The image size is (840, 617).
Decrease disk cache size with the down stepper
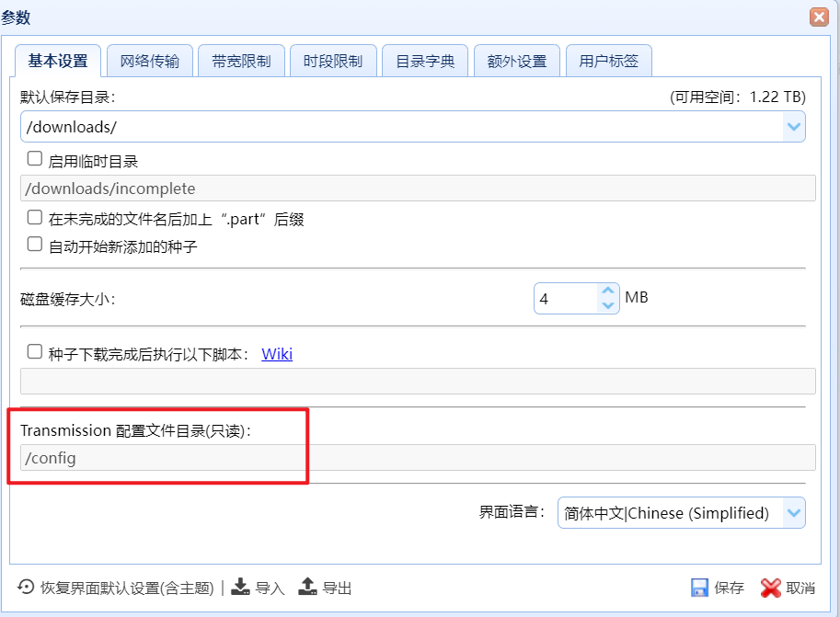tap(609, 305)
